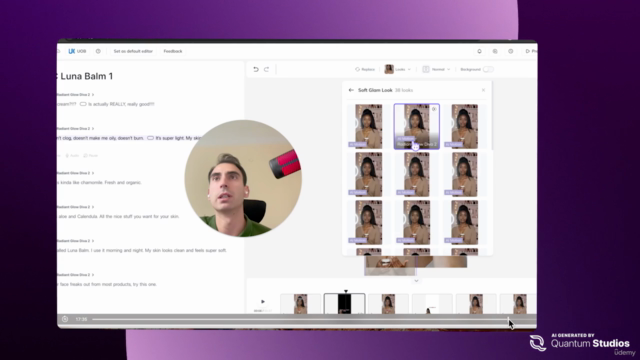Select the fifth scene thumbnail in the timeline
Image resolution: width=640 pixels, height=360 pixels.
coord(476,304)
